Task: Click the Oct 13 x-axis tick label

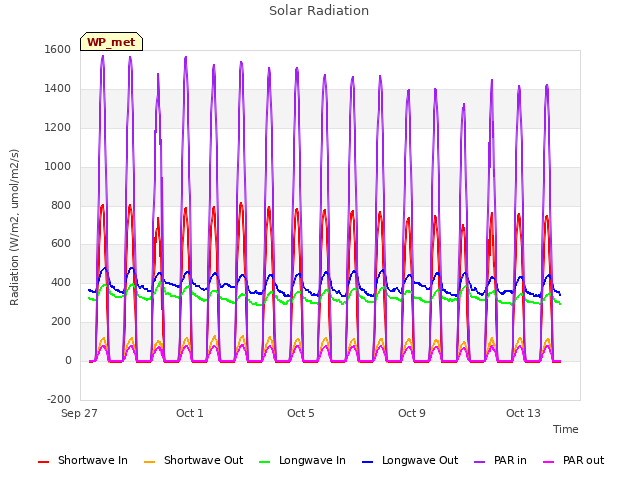Action: coord(523,413)
